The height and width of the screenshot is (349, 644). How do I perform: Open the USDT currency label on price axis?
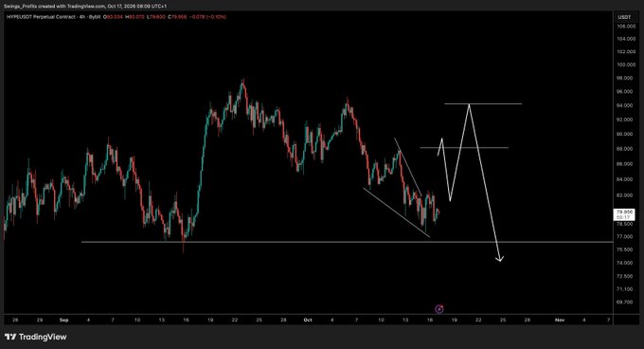(624, 17)
